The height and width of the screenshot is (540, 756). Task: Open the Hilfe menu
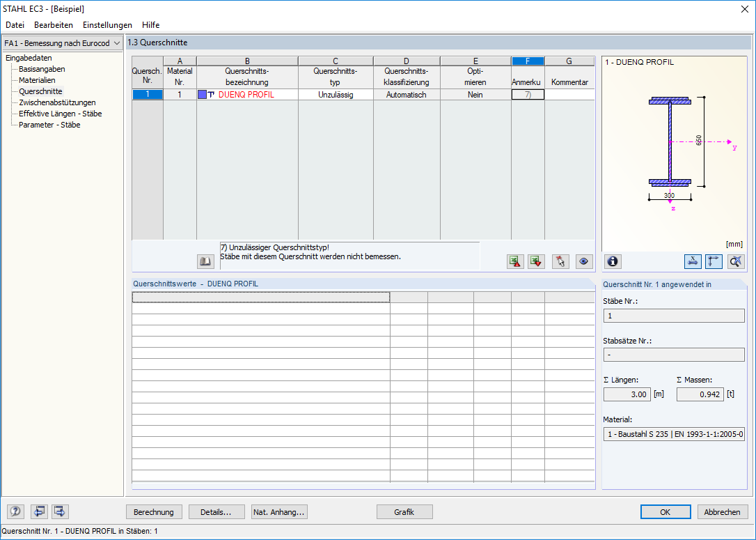click(151, 25)
